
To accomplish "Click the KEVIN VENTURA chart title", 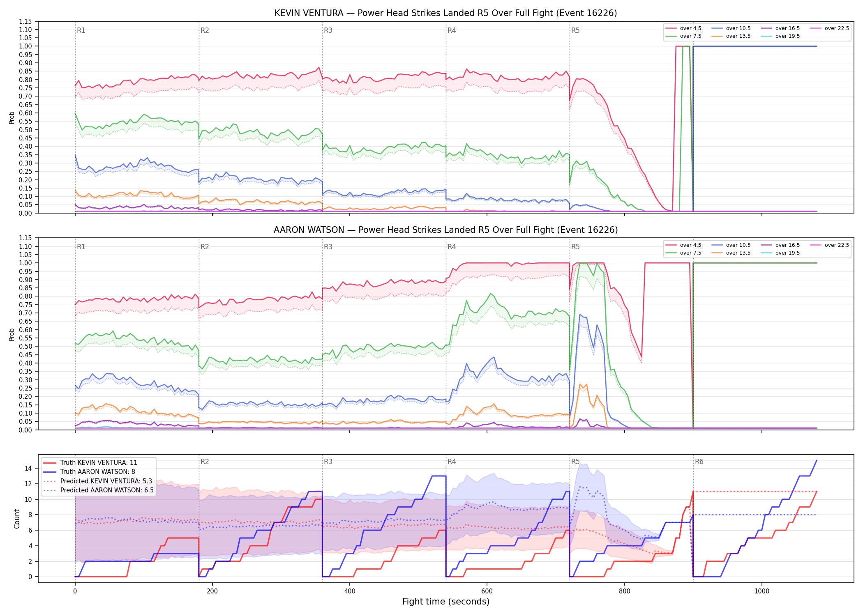I will (445, 13).
